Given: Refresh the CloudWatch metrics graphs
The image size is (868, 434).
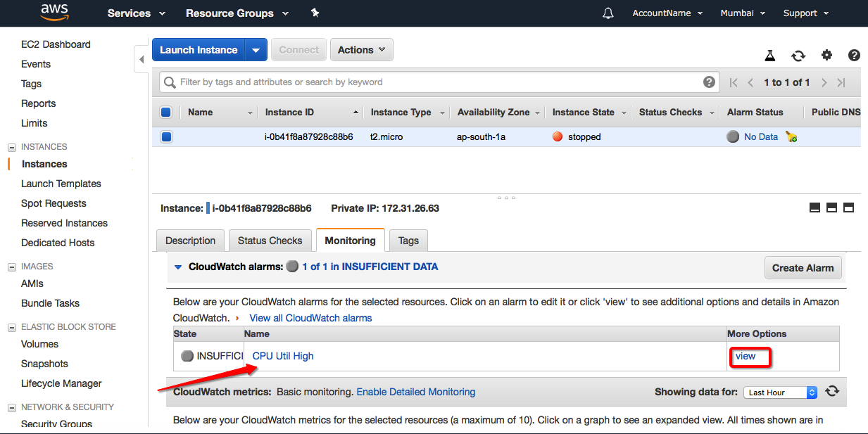Looking at the screenshot, I should [832, 392].
